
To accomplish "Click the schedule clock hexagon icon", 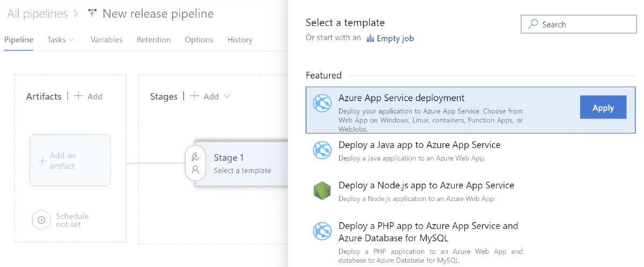I will (x=41, y=220).
